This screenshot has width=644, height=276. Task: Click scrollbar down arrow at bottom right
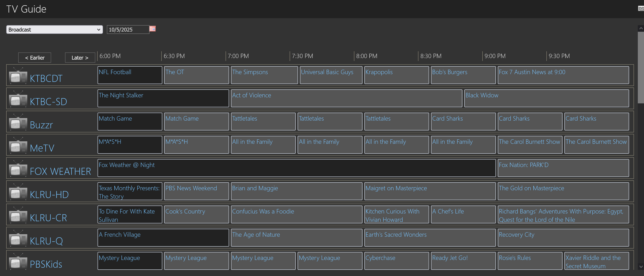pyautogui.click(x=641, y=267)
